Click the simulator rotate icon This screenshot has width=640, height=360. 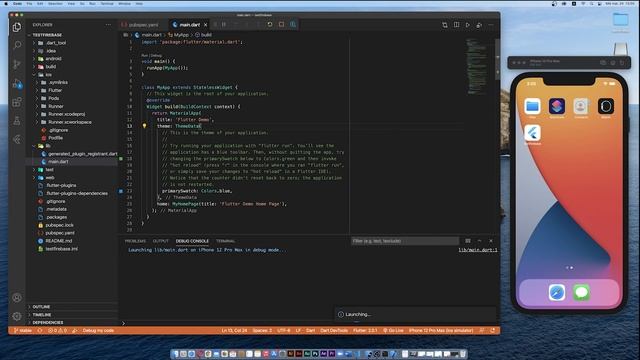coord(622,62)
